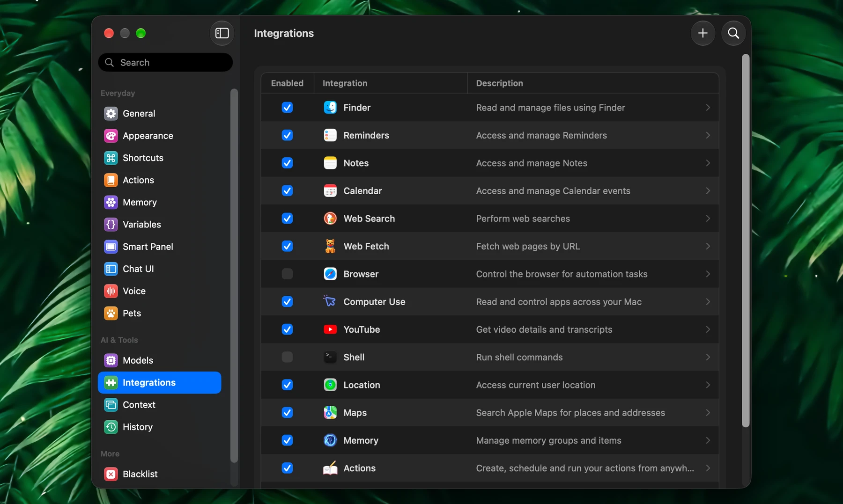
Task: Disable the Finder integration checkbox
Action: coord(287,108)
